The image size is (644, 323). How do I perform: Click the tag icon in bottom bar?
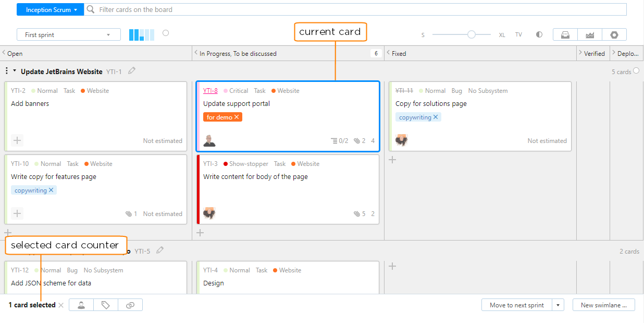[106, 305]
